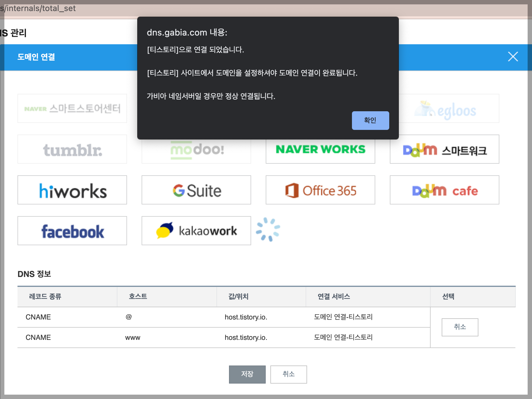Click host.tistory.io. value in the www row

click(246, 338)
